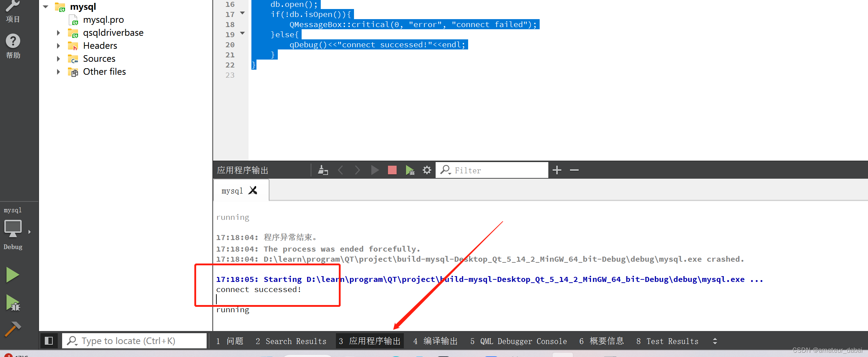Open the 帮助 Help mode
Screen dimensions: 868x357
coord(13,45)
